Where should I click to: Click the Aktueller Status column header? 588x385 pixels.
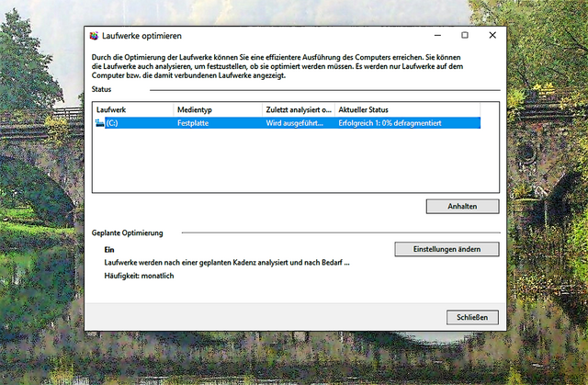tap(407, 110)
